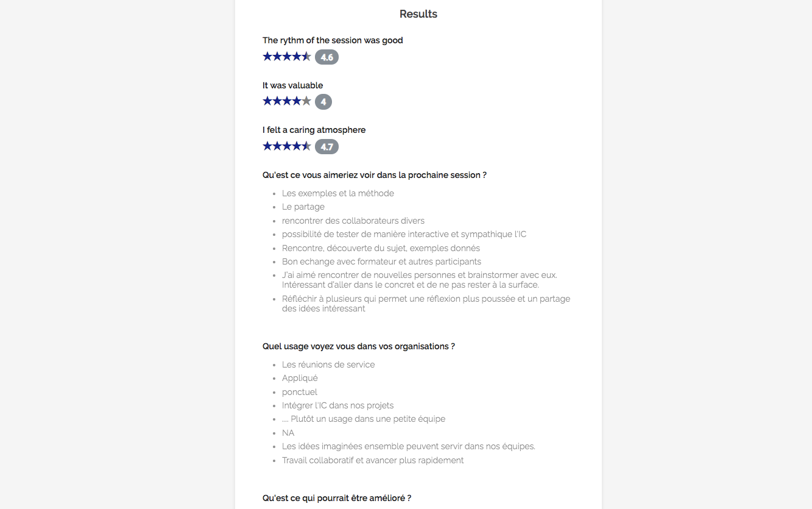
Task: Click 'Les réunions de service' answer
Action: click(328, 365)
